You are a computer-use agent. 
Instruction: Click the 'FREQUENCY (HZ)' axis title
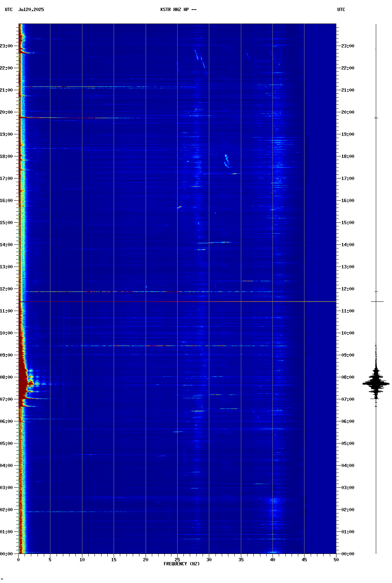click(182, 564)
